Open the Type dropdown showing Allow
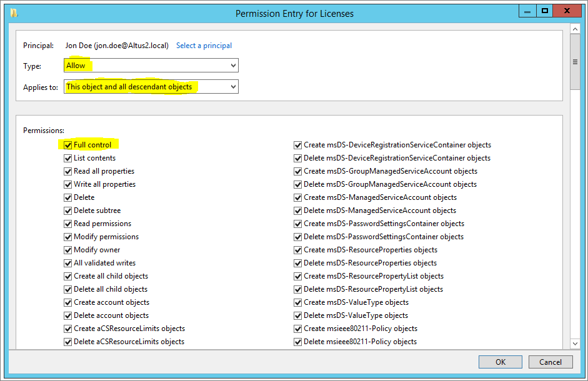 pyautogui.click(x=151, y=66)
